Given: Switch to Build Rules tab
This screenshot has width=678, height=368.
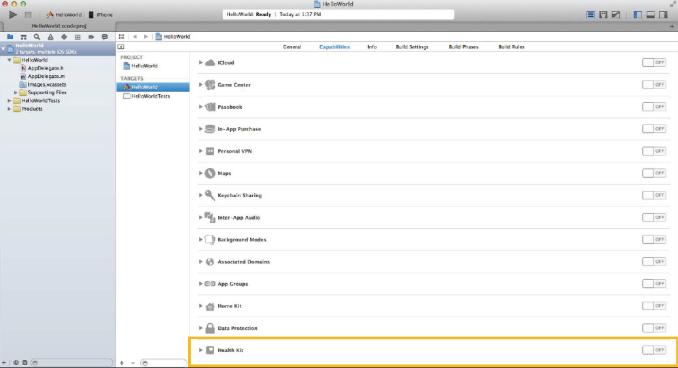Looking at the screenshot, I should [x=511, y=47].
